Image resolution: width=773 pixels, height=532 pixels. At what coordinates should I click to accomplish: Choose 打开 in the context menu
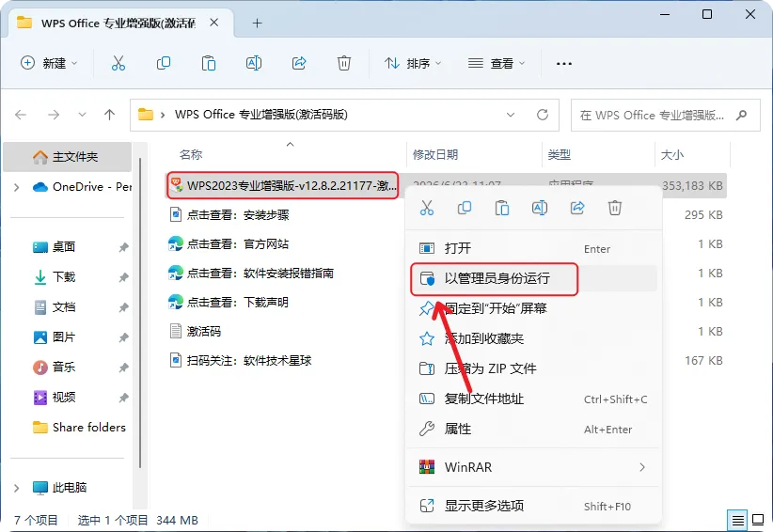[x=533, y=248]
